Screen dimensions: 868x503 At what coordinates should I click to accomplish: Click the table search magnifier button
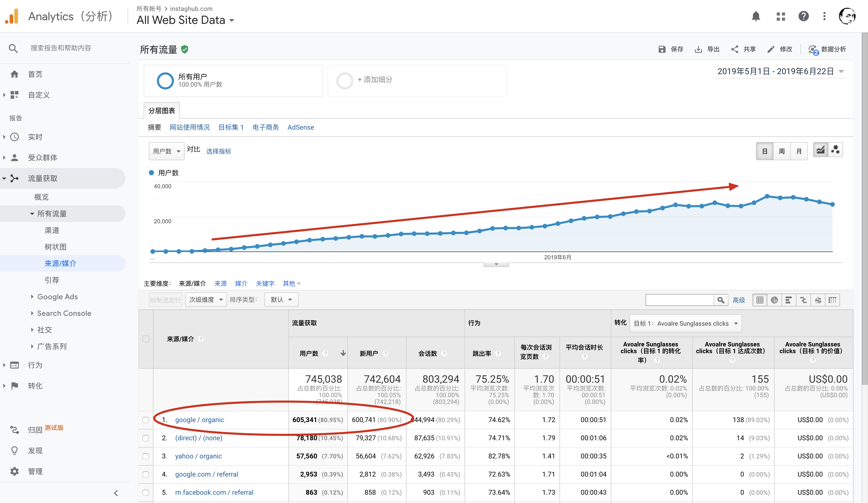[x=720, y=300]
